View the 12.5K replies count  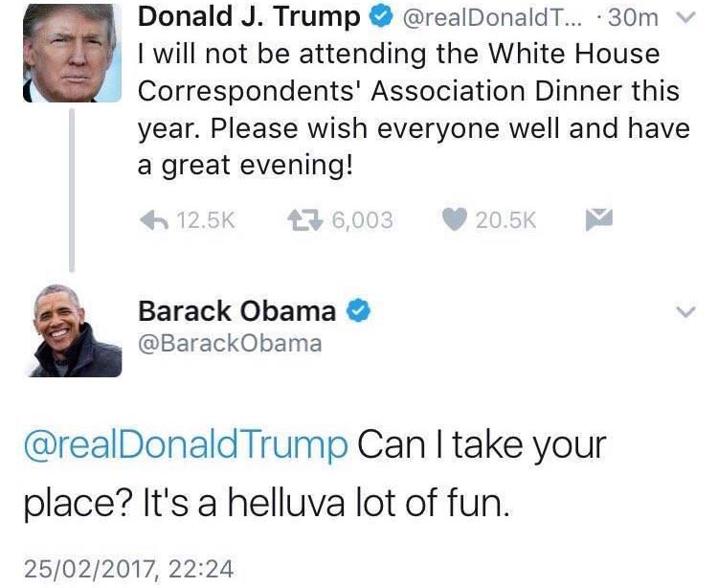pyautogui.click(x=206, y=220)
